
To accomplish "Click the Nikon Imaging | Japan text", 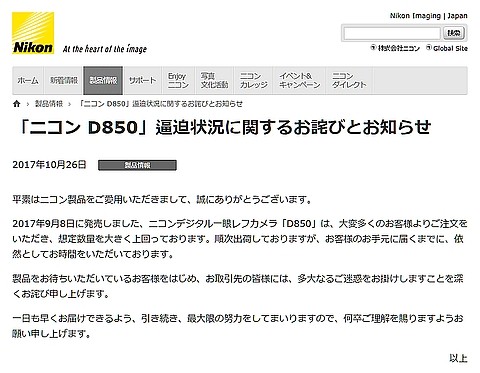I will [429, 16].
